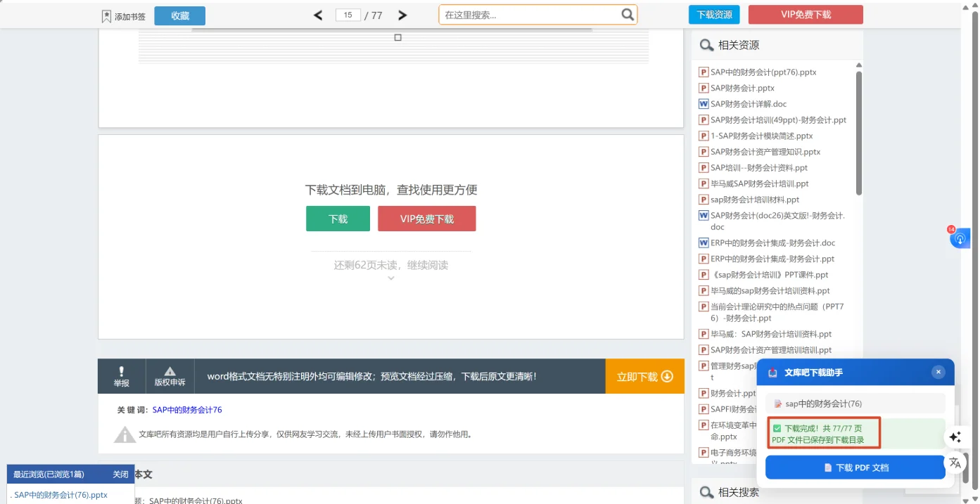Expand 还剩62页未读 continue reading chevron
The width and height of the screenshot is (980, 504).
[391, 278]
